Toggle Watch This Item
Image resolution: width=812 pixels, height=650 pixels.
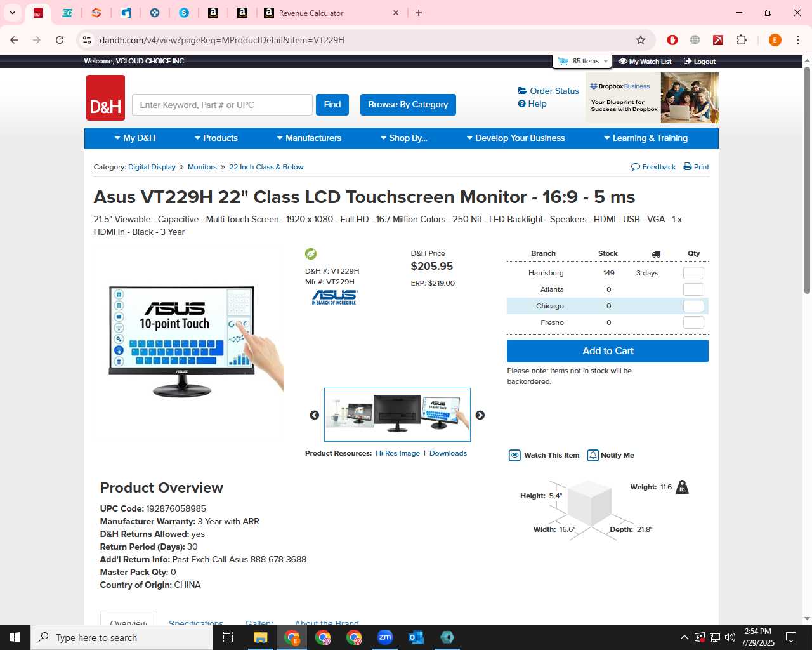pos(544,455)
